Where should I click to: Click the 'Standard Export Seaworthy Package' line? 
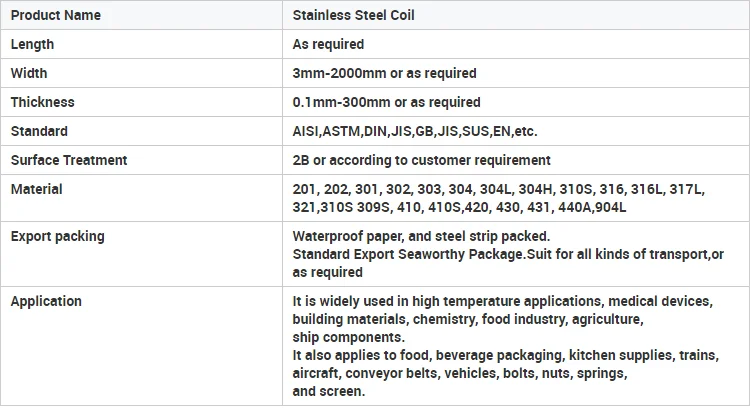pyautogui.click(x=508, y=254)
